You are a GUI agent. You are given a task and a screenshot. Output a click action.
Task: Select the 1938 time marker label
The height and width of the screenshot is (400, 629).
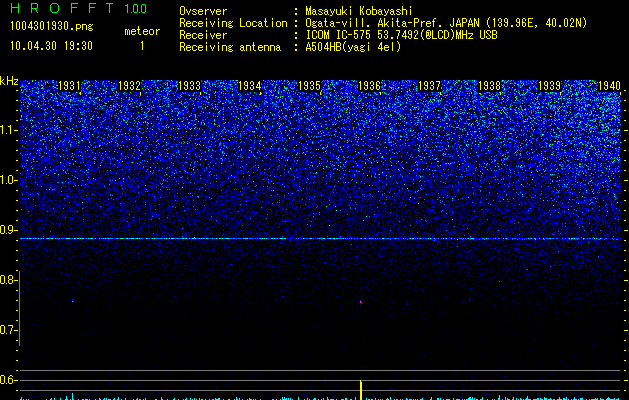click(489, 86)
